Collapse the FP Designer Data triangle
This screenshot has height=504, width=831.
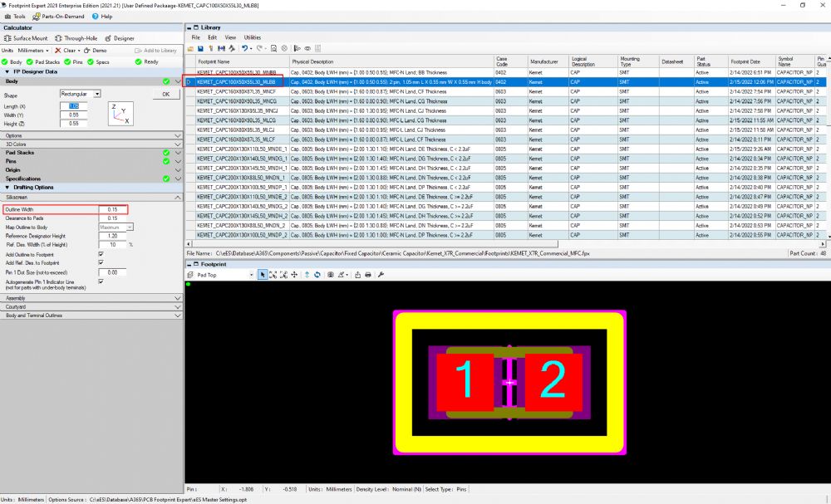(x=7, y=71)
